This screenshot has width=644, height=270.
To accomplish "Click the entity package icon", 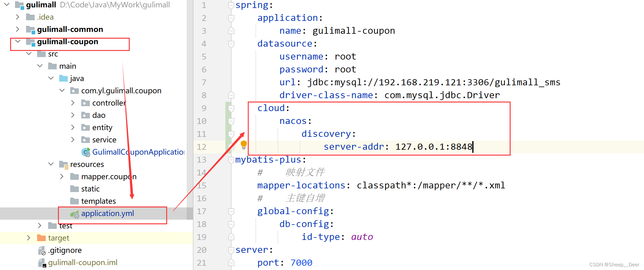I will point(86,127).
